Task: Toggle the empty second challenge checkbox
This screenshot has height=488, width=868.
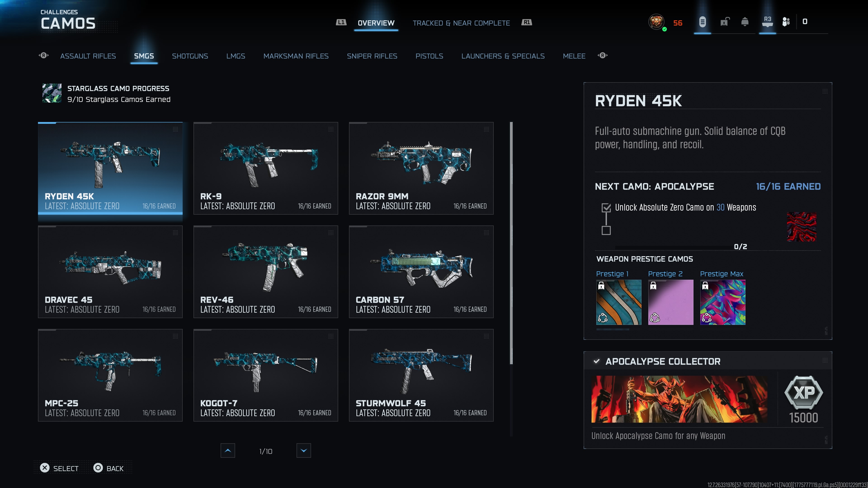Action: pyautogui.click(x=606, y=230)
